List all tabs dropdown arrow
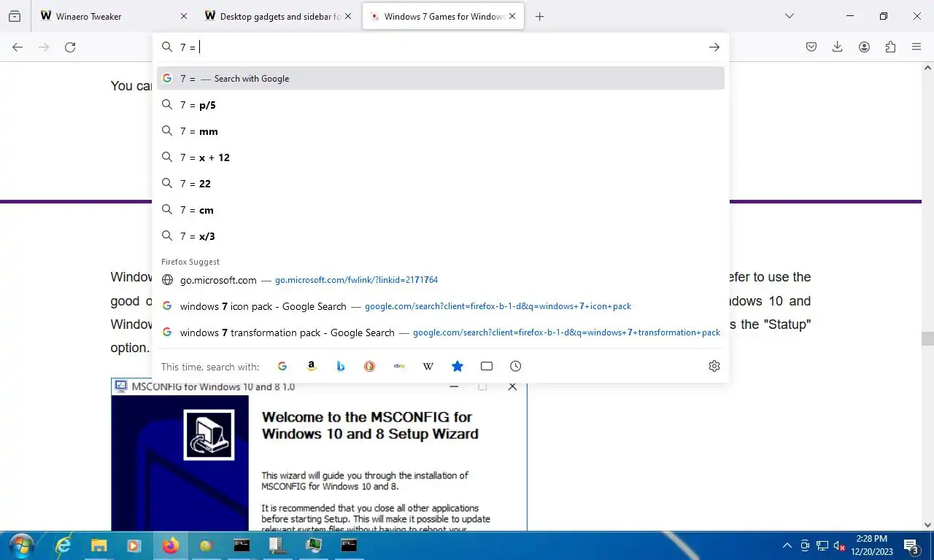Screen dimensions: 934x560 point(790,16)
